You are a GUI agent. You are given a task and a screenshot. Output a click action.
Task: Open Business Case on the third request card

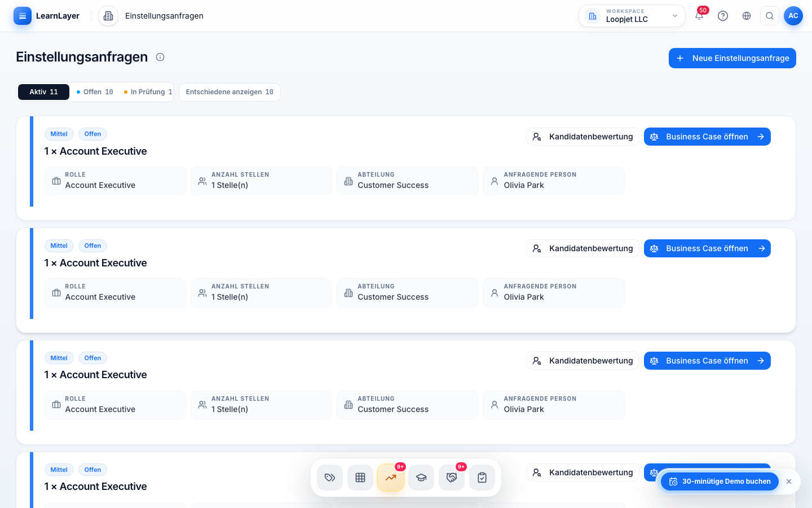(707, 361)
